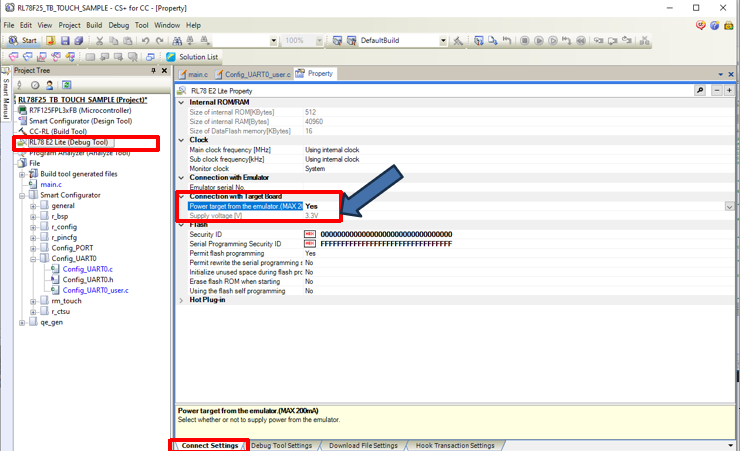
Task: Select Smart Configurator (Design Tool) node
Action: [x=80, y=121]
